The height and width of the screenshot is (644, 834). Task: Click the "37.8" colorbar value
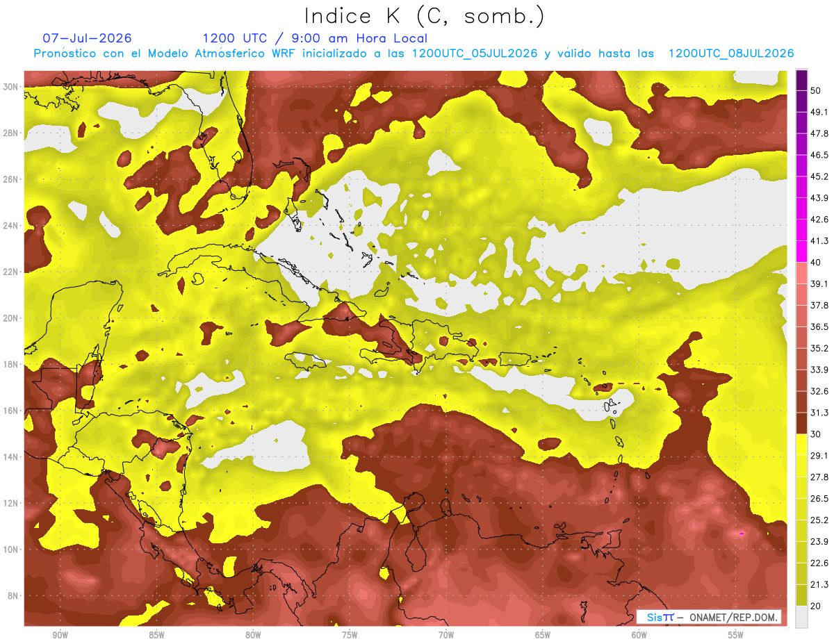[x=819, y=305]
